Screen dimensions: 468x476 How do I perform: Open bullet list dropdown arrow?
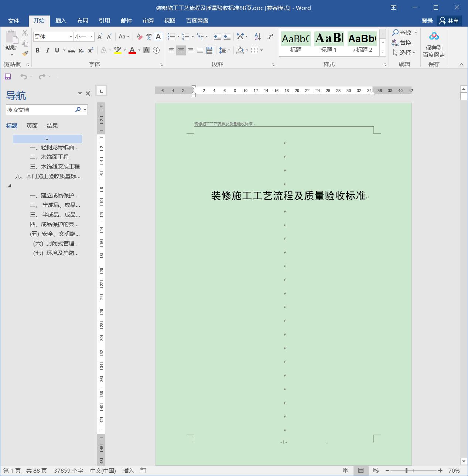pos(178,37)
